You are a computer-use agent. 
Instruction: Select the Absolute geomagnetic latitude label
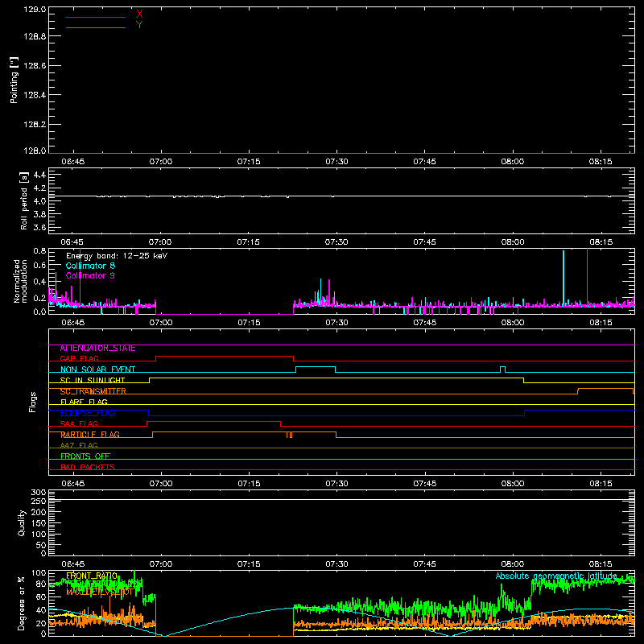556,576
